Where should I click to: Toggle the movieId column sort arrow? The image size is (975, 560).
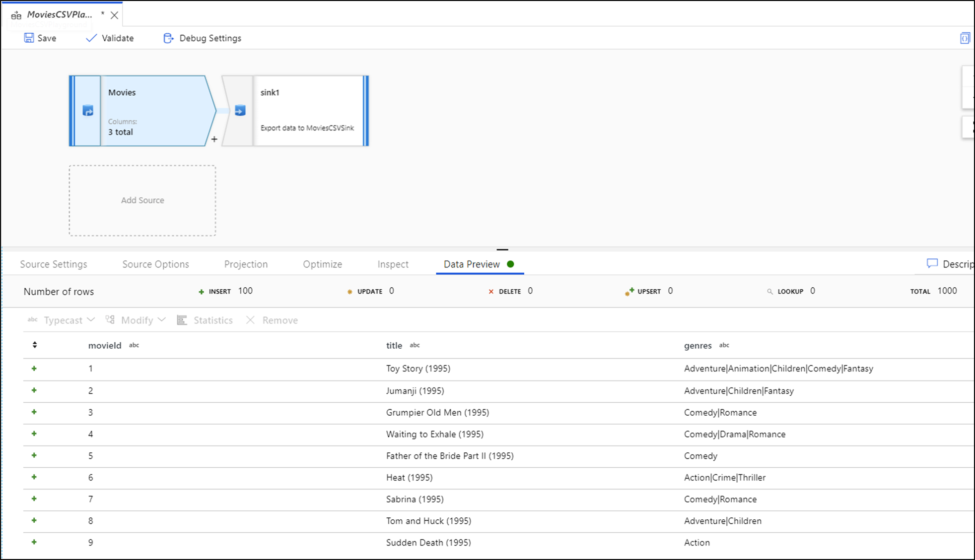34,345
